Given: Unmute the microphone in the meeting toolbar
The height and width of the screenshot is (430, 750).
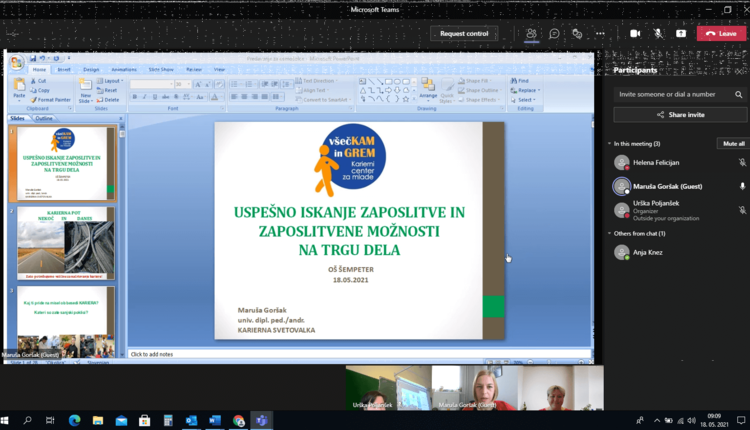Looking at the screenshot, I should point(658,33).
